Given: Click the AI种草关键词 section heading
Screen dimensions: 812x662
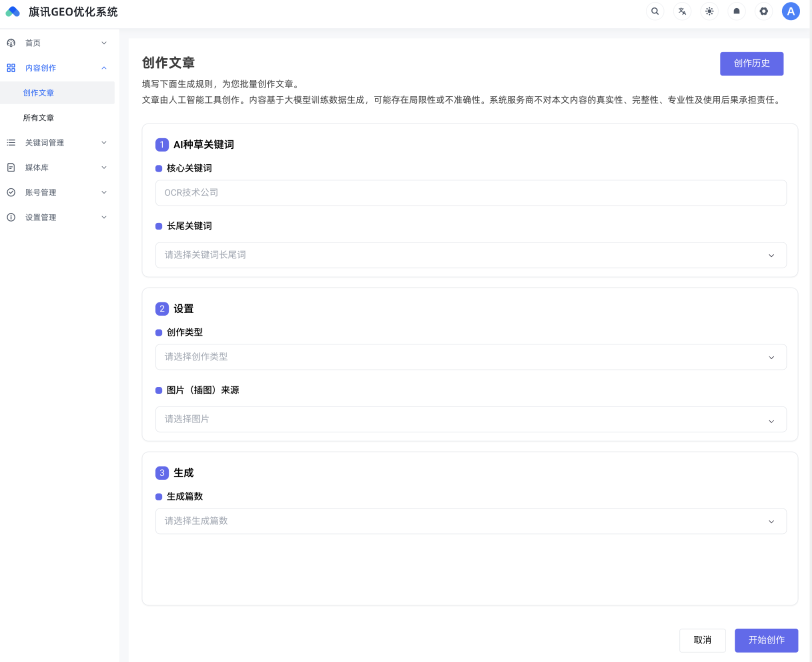Looking at the screenshot, I should point(203,144).
